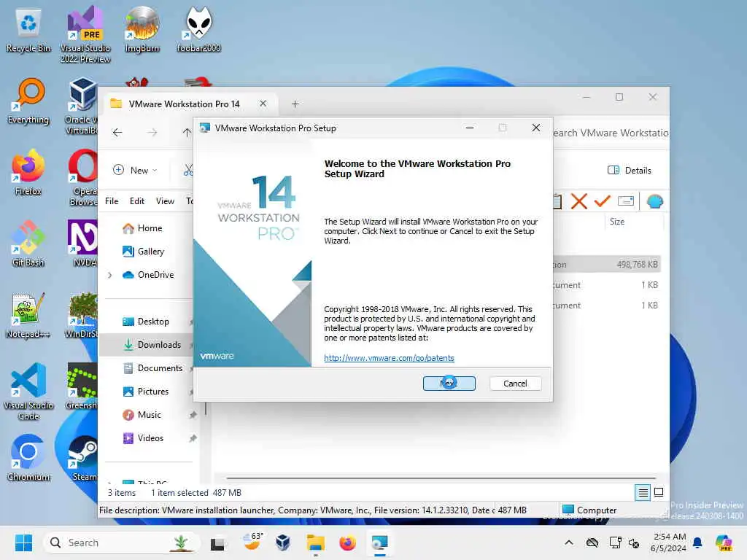Click Cancel in VMware Setup wizard
The image size is (747, 560).
tap(515, 384)
